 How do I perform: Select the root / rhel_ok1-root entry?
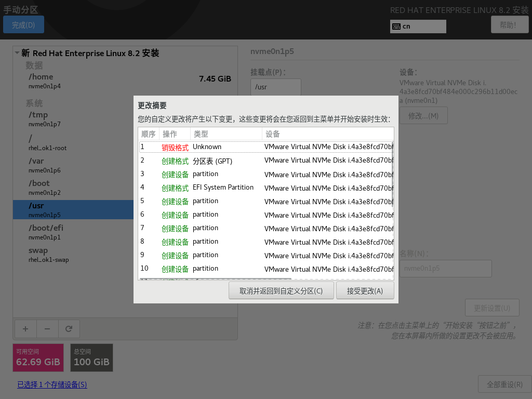[73, 142]
